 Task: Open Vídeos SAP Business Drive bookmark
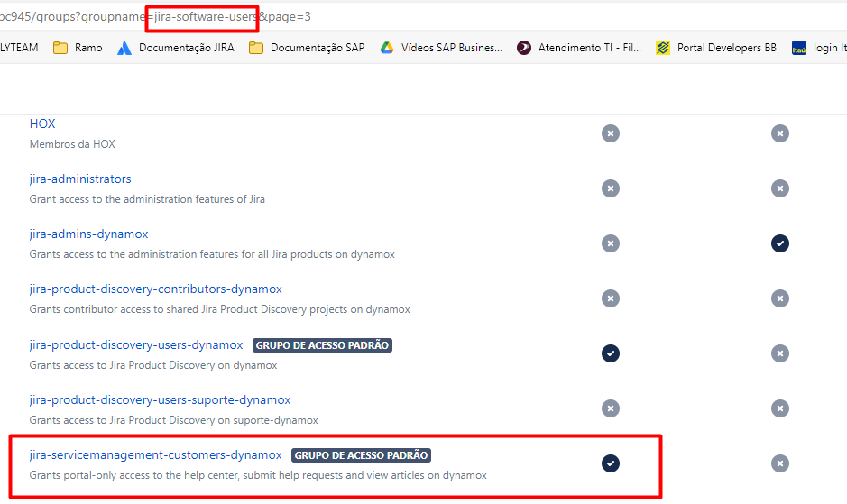441,48
